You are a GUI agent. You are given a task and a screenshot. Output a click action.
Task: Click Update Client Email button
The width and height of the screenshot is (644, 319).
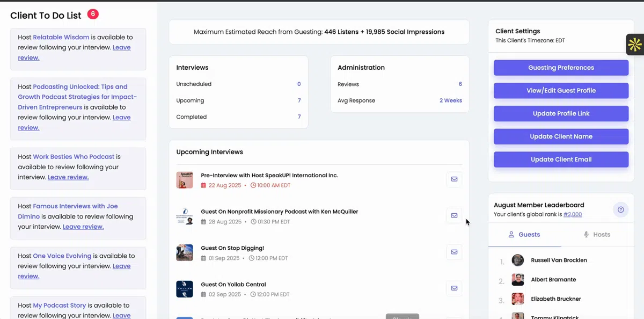[561, 160]
